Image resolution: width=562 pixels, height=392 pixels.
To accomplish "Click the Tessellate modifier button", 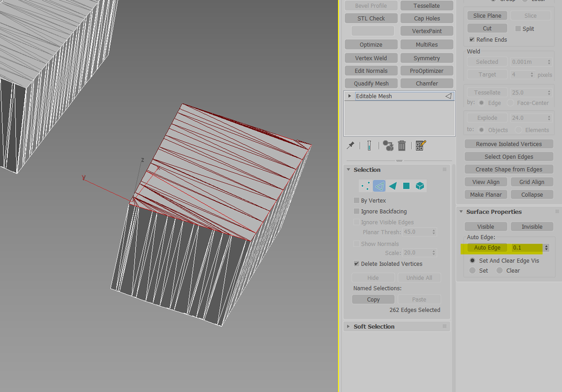I will point(426,6).
